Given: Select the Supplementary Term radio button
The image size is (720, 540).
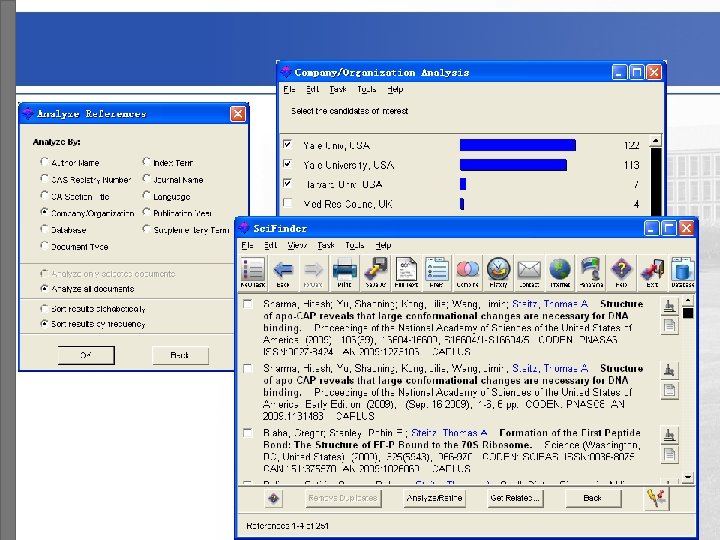Looking at the screenshot, I should pyautogui.click(x=146, y=229).
